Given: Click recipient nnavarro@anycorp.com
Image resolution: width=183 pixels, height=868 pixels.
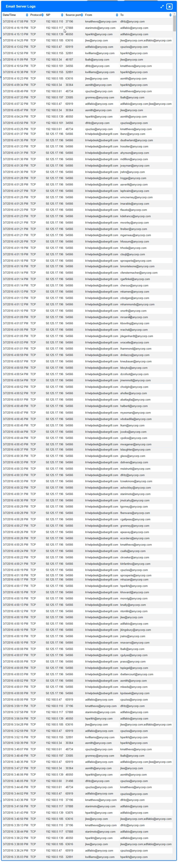Looking at the screenshot, I should tap(135, 643).
